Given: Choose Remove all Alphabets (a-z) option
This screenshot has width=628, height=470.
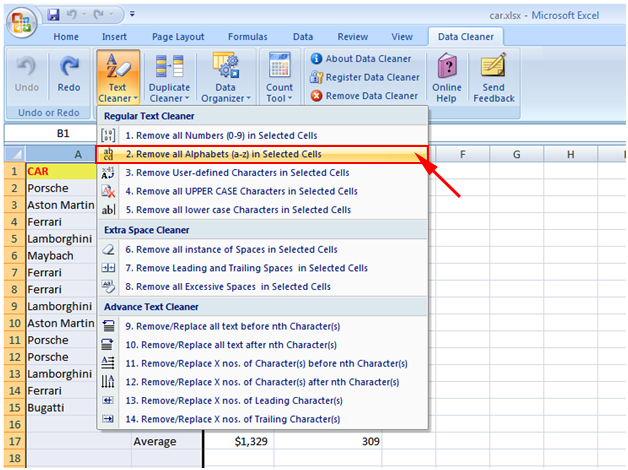Looking at the screenshot, I should 262,154.
